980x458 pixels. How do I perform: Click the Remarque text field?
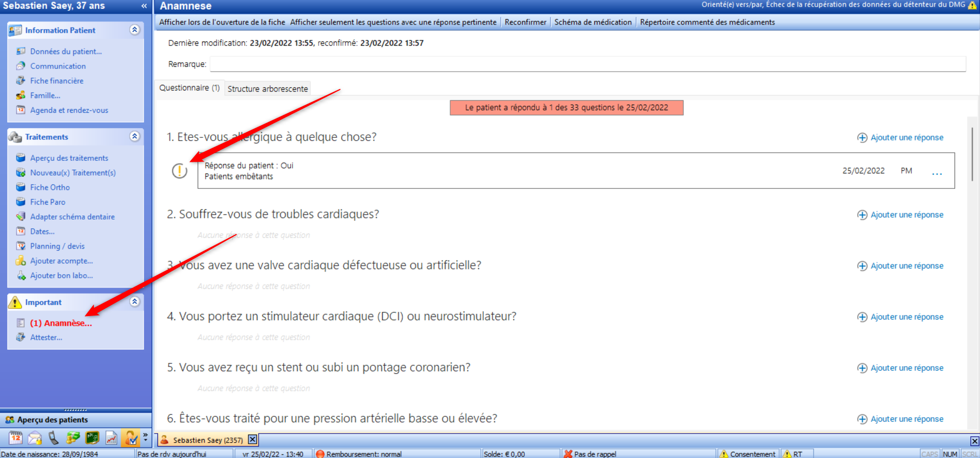[588, 64]
